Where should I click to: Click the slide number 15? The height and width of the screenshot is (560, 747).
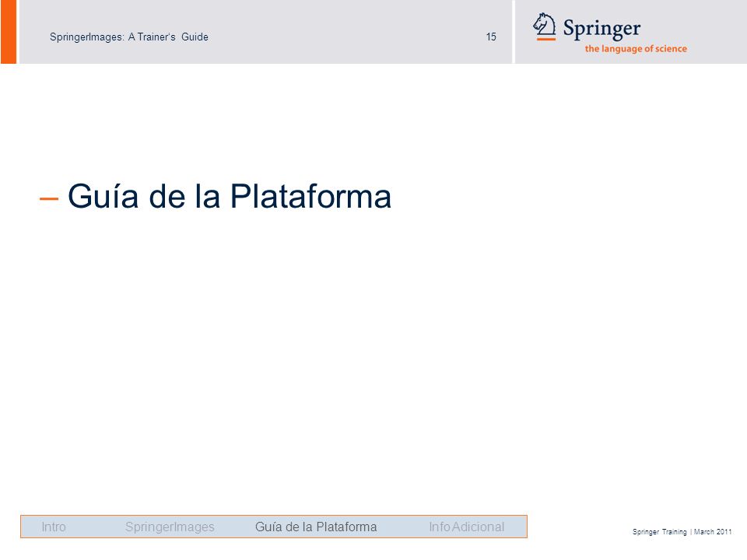point(491,37)
